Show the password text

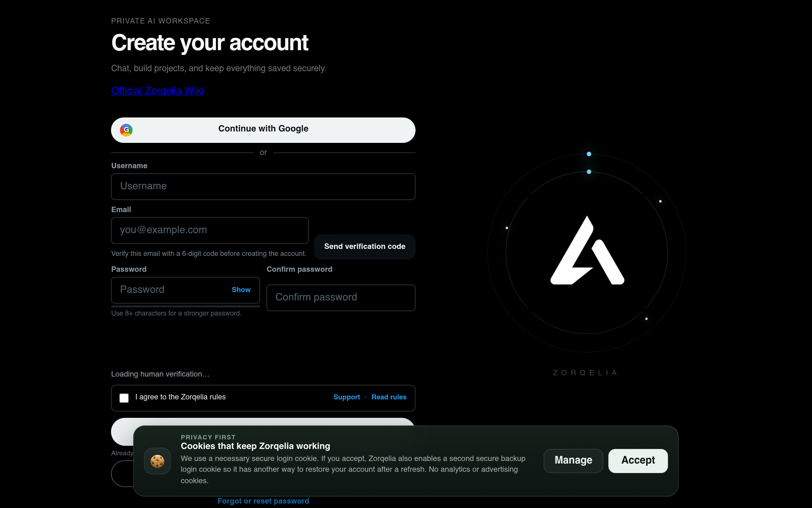tap(241, 290)
